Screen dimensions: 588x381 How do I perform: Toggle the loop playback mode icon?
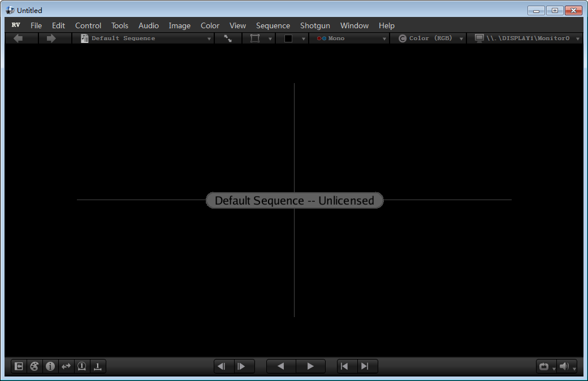pyautogui.click(x=544, y=366)
